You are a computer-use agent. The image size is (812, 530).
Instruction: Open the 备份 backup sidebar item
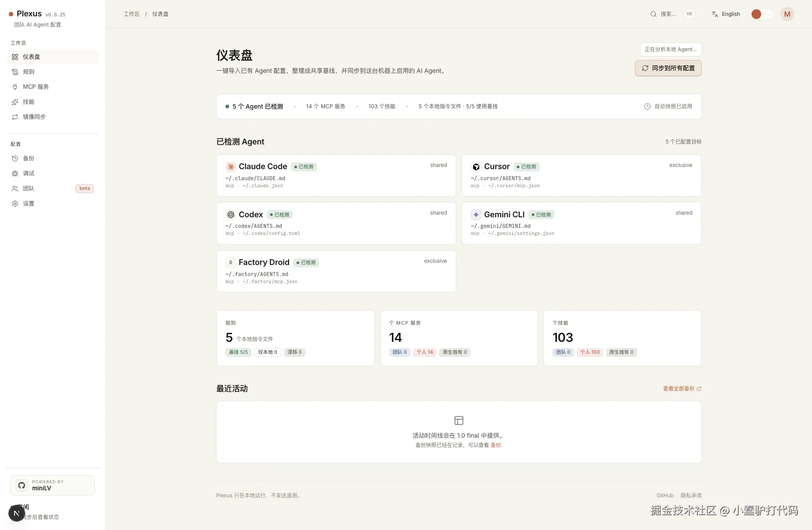53,159
